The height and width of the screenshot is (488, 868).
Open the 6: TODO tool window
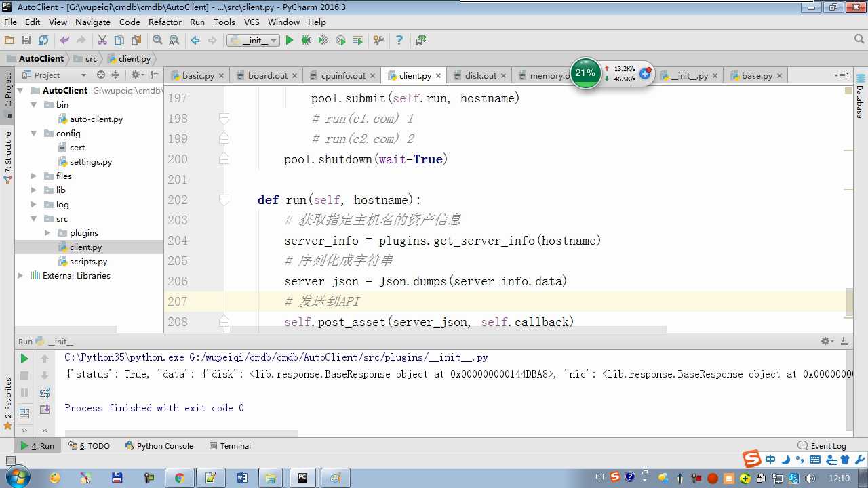click(x=89, y=445)
